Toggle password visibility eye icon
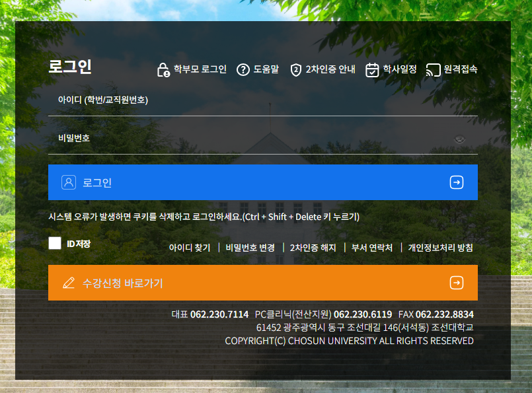The height and width of the screenshot is (393, 532). 460,139
